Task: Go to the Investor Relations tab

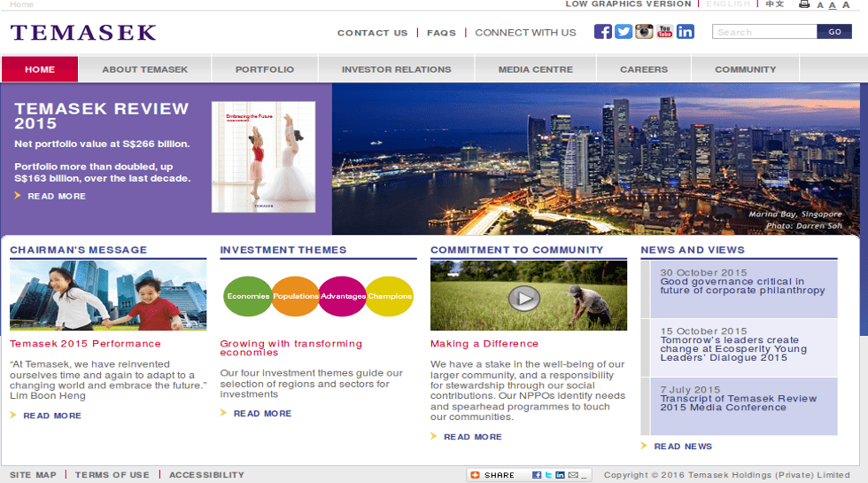Action: [396, 69]
